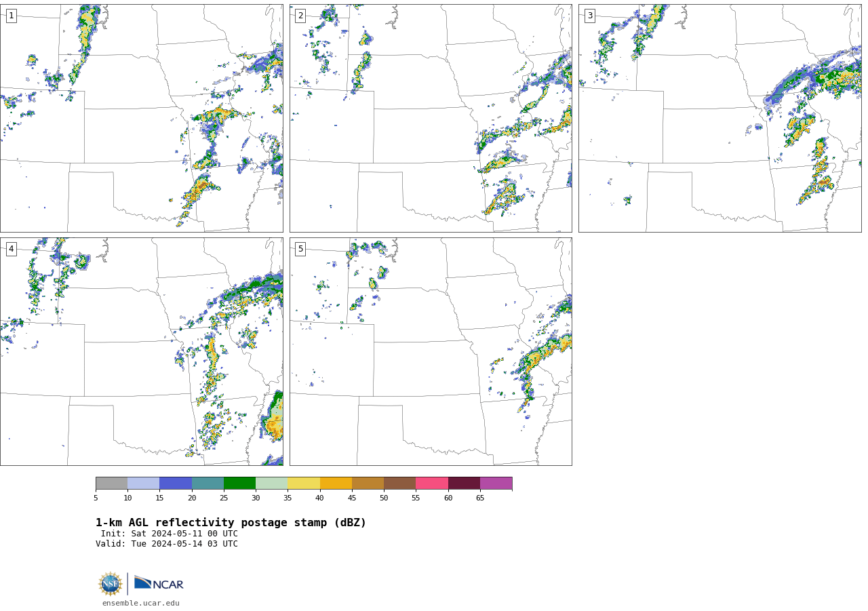Click the pale green 30-35 dBZ swatch
This screenshot has width=868, height=611.
click(271, 483)
